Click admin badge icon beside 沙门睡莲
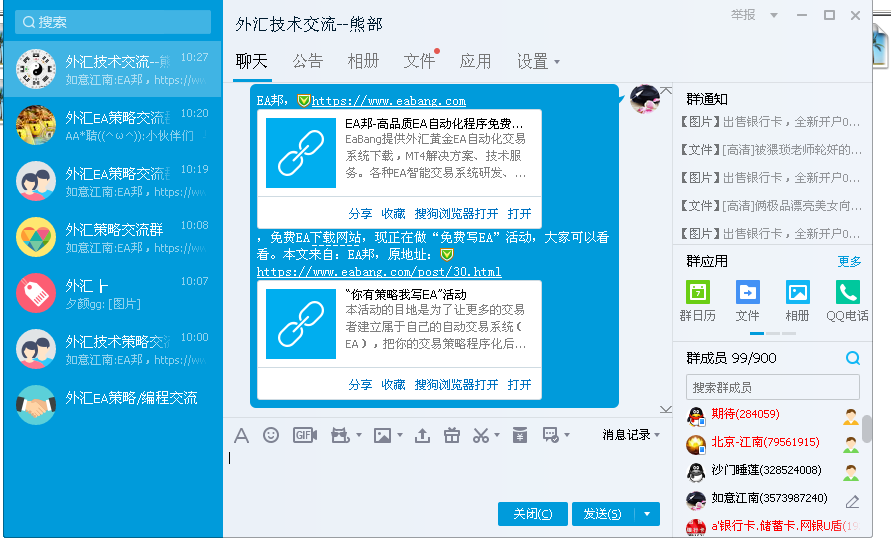891x547 pixels. click(851, 473)
